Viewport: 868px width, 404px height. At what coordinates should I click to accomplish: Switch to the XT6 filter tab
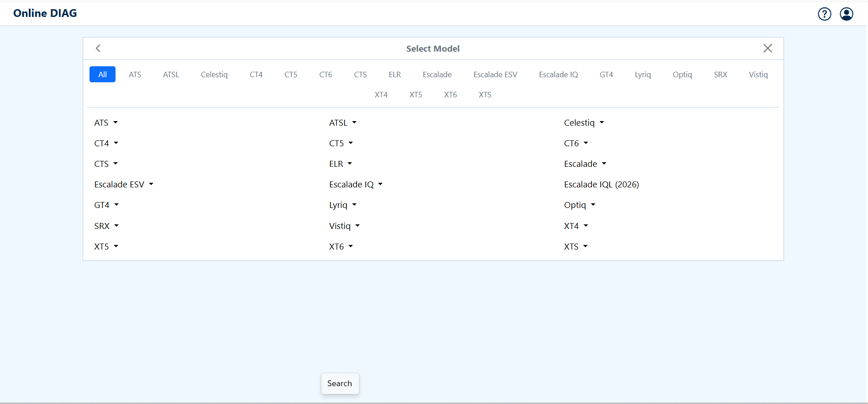click(450, 95)
